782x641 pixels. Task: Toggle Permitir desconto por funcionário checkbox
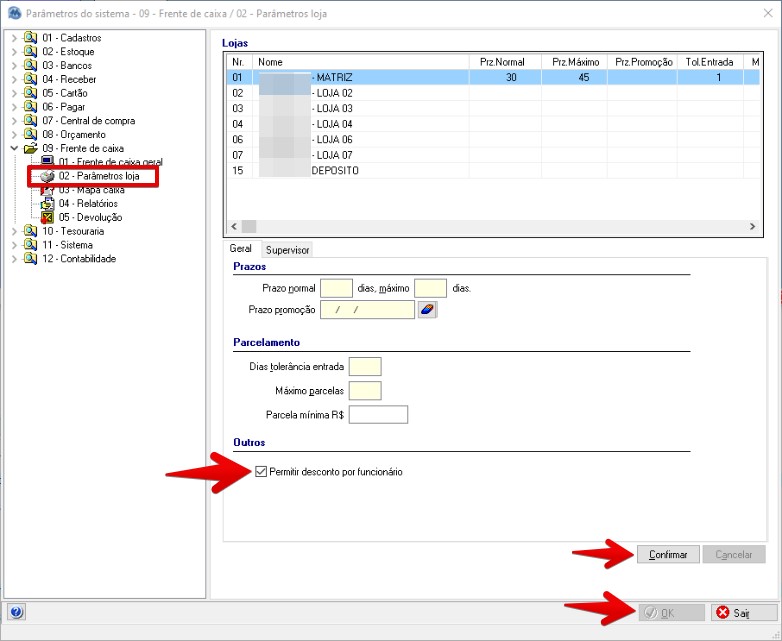pyautogui.click(x=261, y=471)
